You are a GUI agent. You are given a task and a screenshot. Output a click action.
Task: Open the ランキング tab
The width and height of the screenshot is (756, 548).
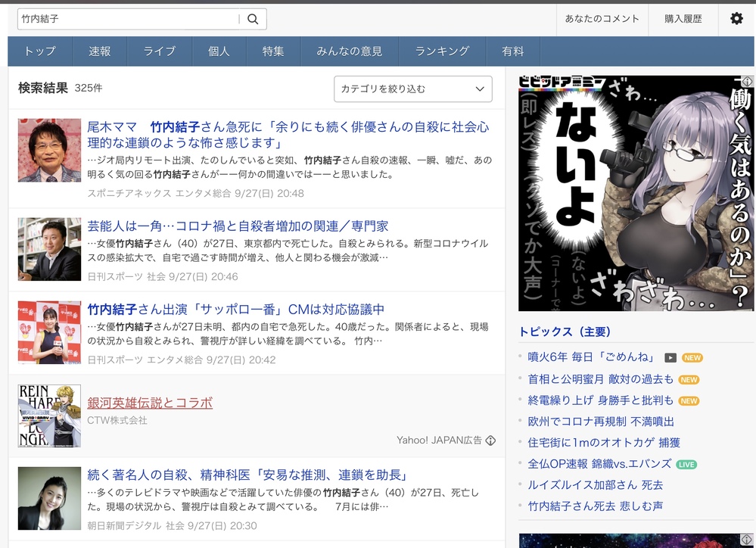click(x=442, y=51)
